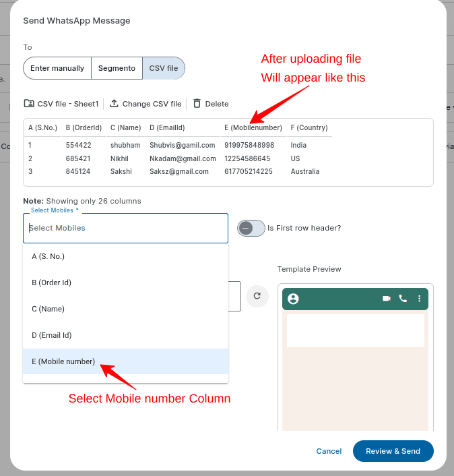Click the name cell shubham
Image resolution: width=454 pixels, height=476 pixels.
pos(125,146)
